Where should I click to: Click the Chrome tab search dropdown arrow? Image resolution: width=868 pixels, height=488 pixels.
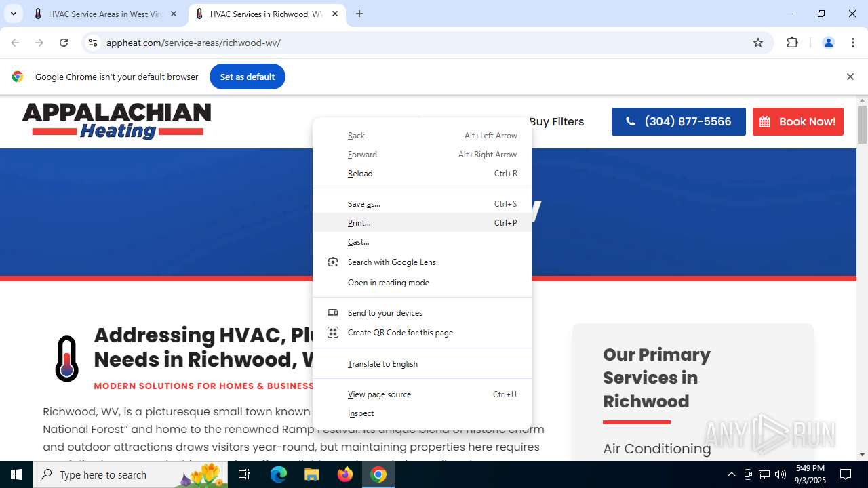coord(13,14)
